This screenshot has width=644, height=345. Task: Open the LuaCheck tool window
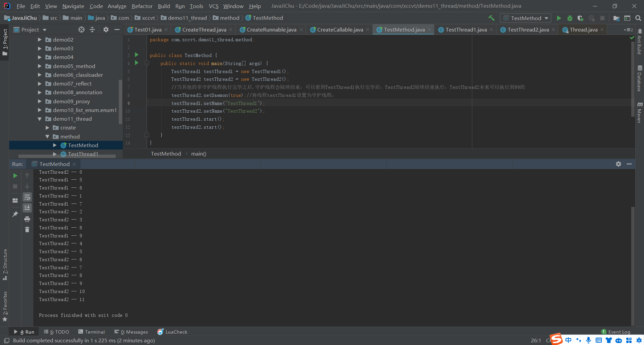(x=172, y=332)
